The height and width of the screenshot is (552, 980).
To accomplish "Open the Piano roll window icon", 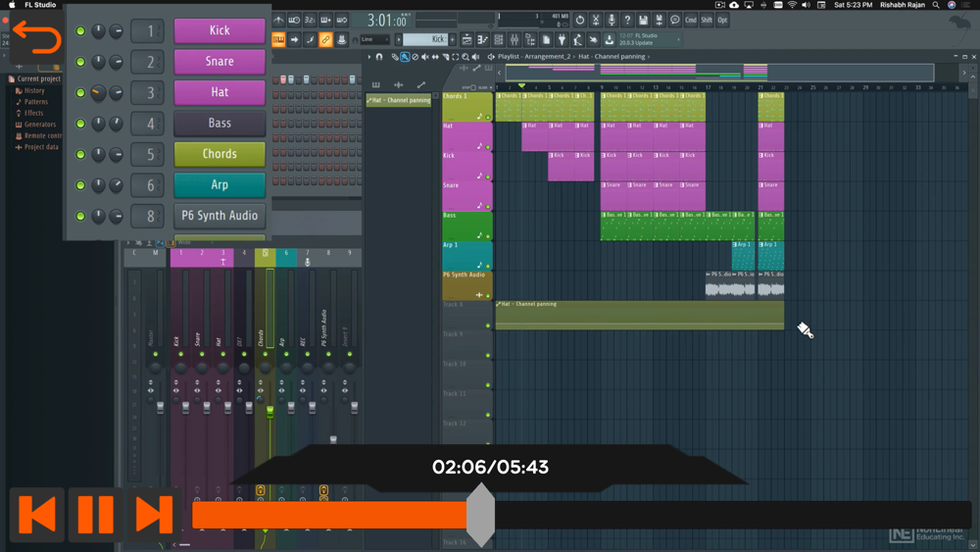I will coord(482,40).
